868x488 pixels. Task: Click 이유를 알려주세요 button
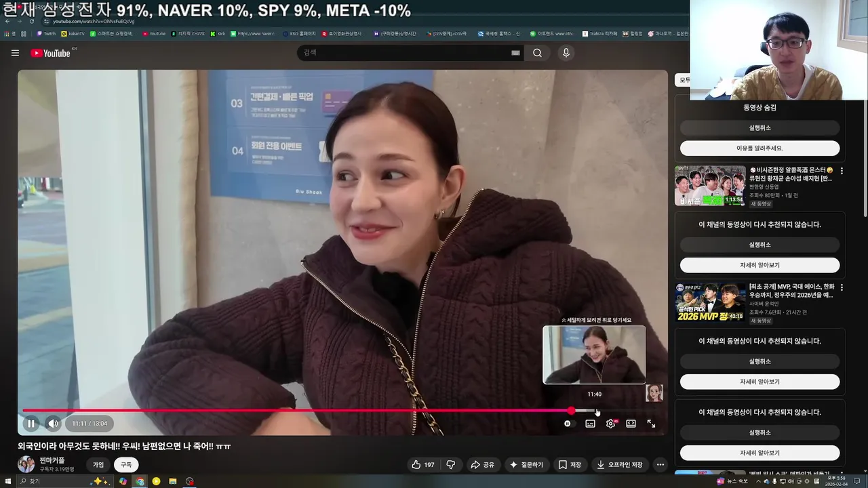759,148
